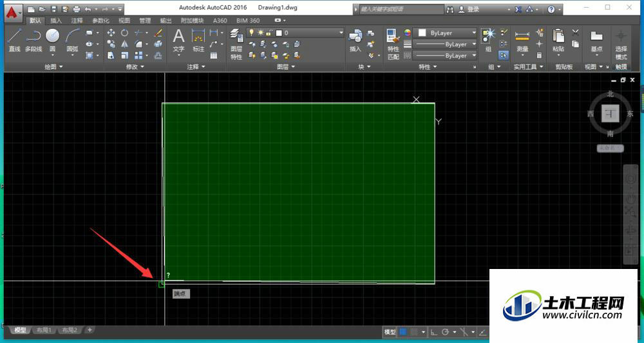Click the Mirror tool icon

tap(124, 44)
